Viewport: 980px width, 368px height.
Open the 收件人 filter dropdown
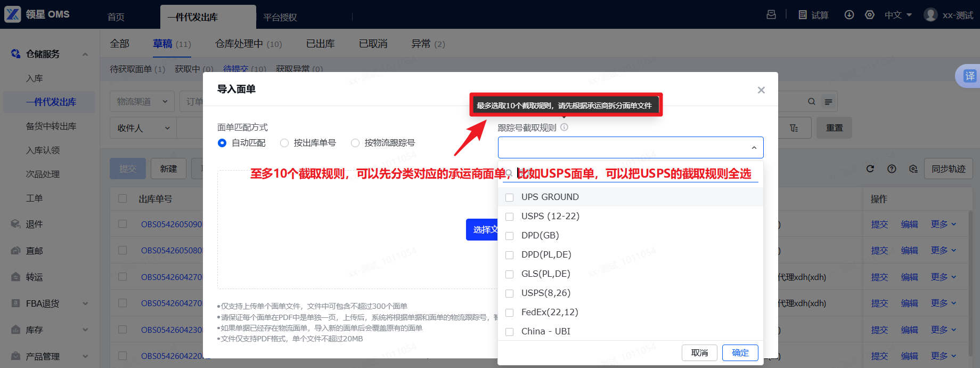coord(143,128)
